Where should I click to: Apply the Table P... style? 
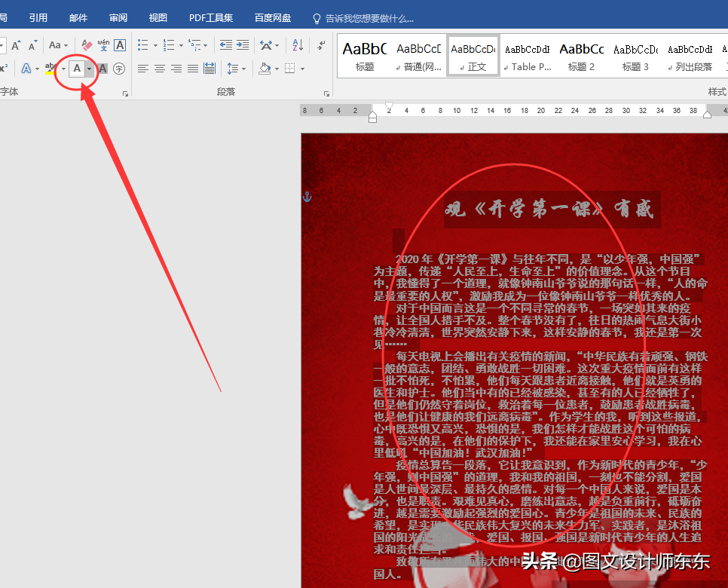[528, 57]
